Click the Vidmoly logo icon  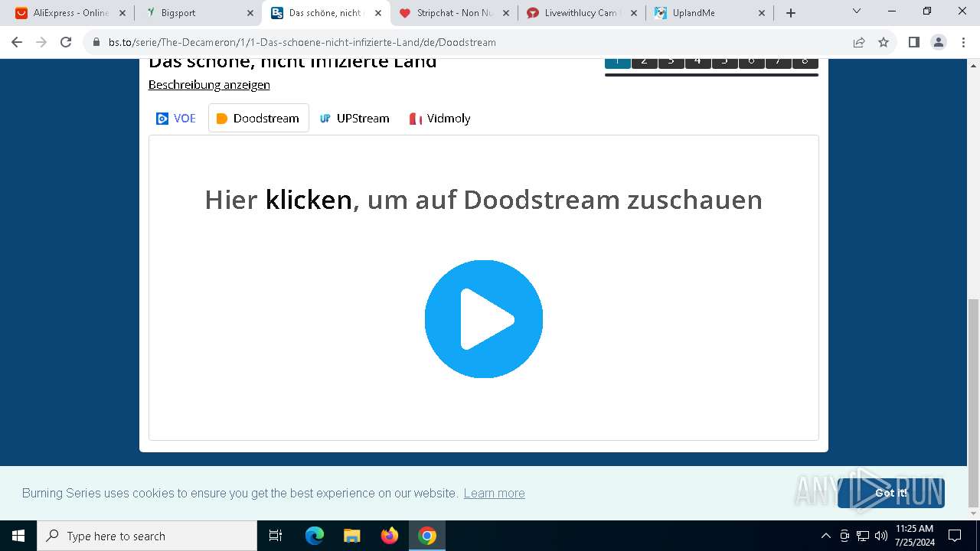point(416,119)
